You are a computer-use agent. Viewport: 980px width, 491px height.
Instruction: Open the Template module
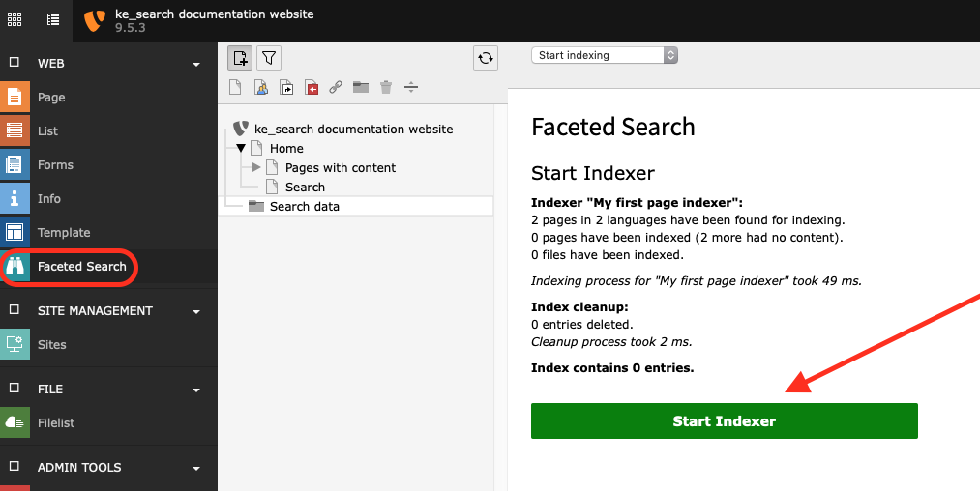(64, 233)
